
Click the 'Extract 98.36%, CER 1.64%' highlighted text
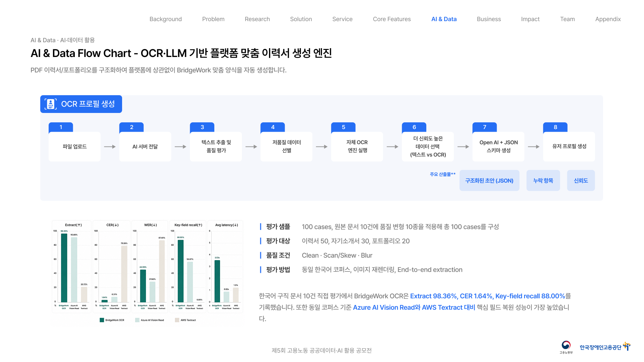click(x=451, y=296)
